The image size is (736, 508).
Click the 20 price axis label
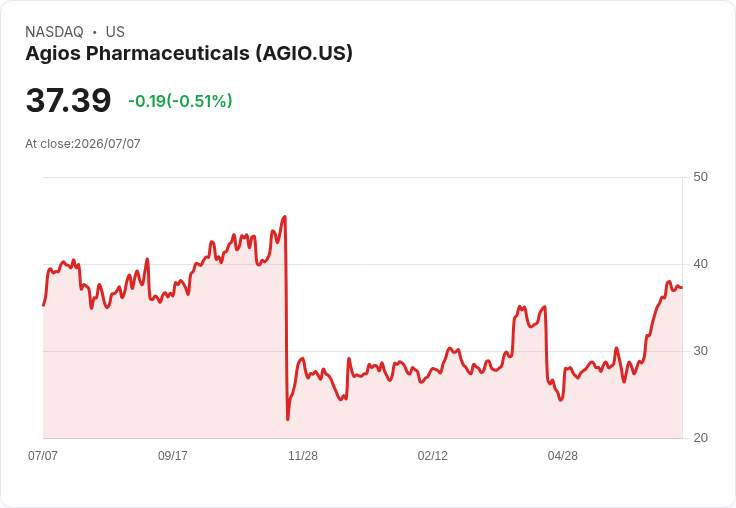pos(700,438)
